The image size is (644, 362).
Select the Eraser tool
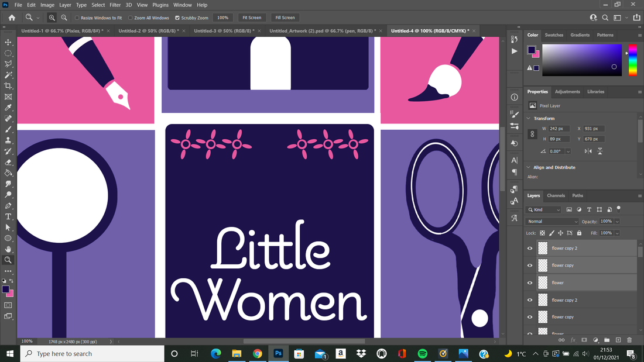coord(8,162)
